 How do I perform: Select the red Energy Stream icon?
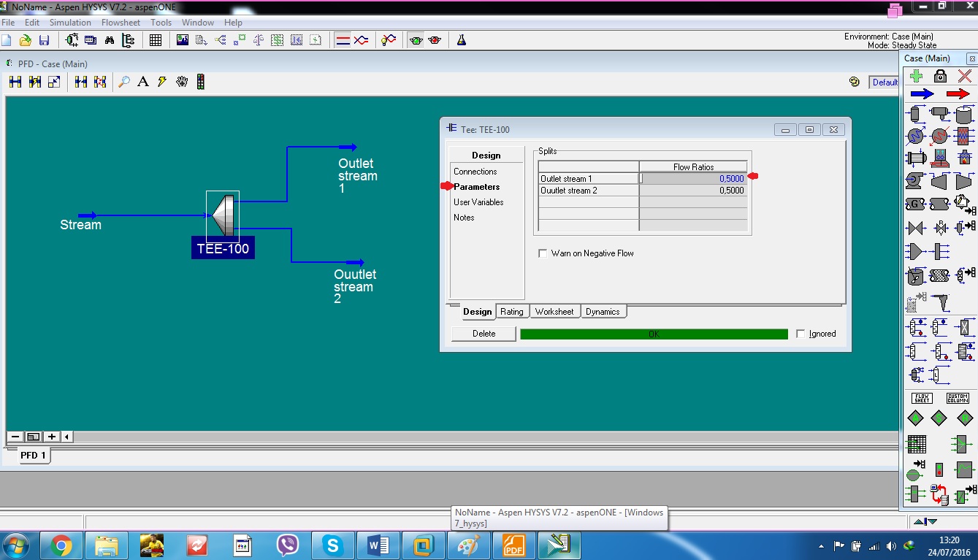click(958, 93)
